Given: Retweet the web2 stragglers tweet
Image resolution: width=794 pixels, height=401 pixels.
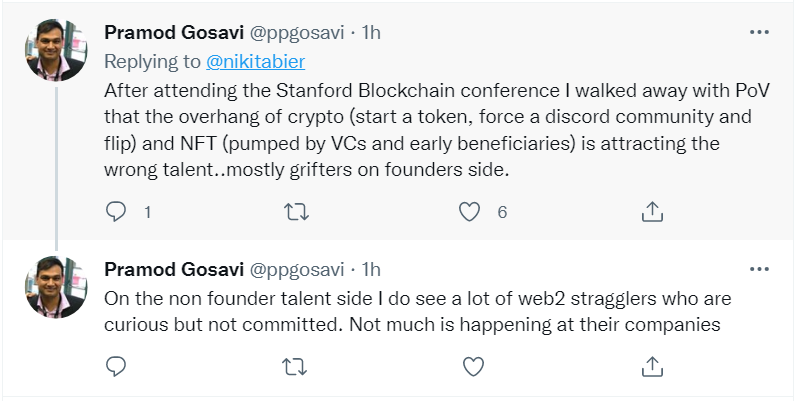Looking at the screenshot, I should point(294,365).
